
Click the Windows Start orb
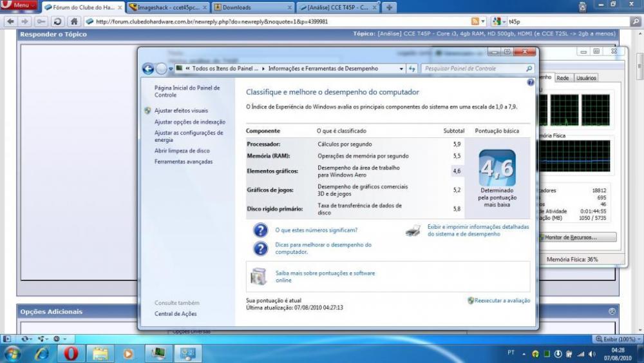point(13,353)
